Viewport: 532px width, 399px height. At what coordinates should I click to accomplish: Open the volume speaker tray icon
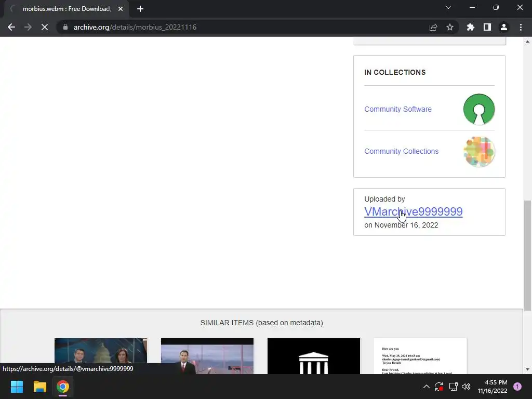coord(466,387)
